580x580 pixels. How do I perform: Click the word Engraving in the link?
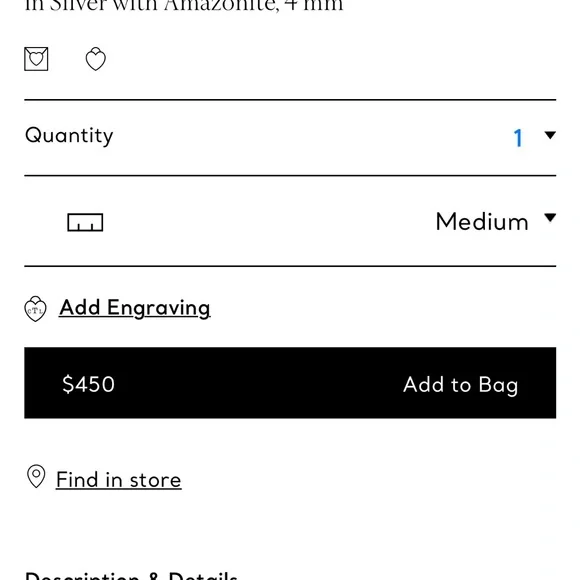point(159,308)
